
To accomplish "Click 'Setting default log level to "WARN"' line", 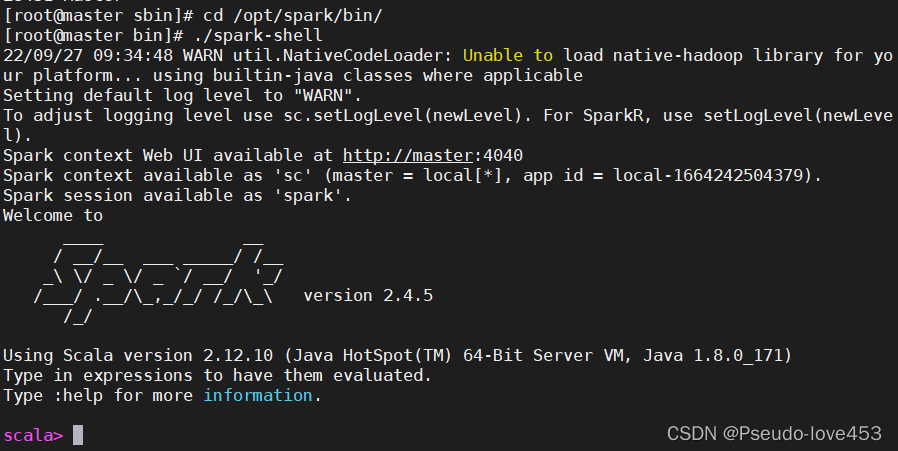I will (x=182, y=95).
